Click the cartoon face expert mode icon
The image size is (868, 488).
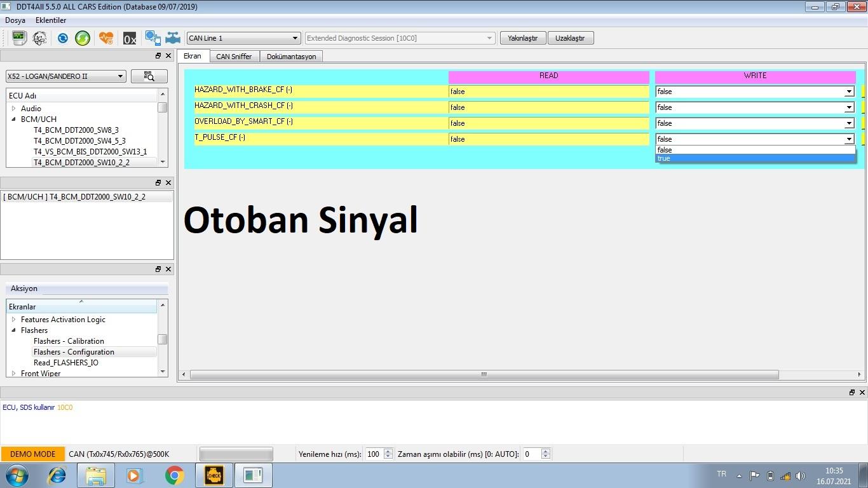click(x=39, y=38)
